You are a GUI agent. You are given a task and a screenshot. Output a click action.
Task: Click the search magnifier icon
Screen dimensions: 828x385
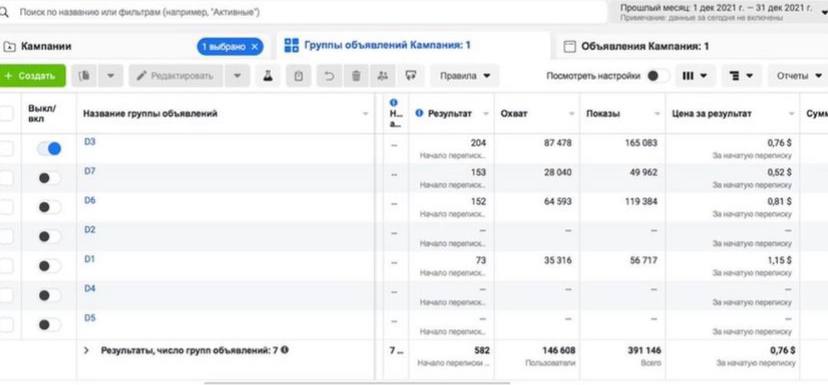4,12
